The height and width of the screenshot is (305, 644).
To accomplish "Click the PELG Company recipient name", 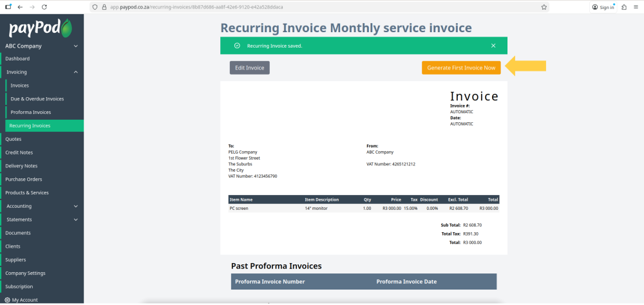I will pyautogui.click(x=243, y=152).
